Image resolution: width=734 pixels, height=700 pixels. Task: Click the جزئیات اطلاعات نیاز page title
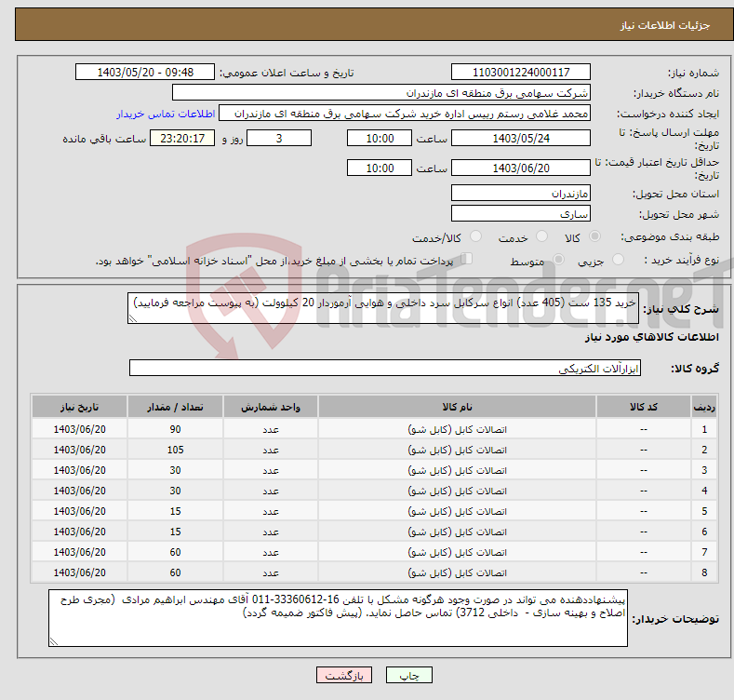click(665, 25)
